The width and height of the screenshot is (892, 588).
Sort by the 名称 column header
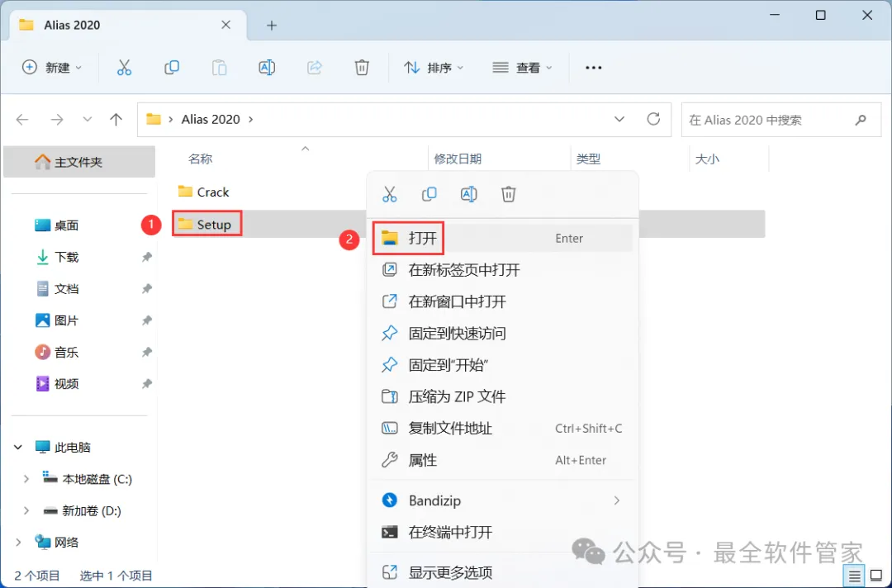[x=200, y=159]
